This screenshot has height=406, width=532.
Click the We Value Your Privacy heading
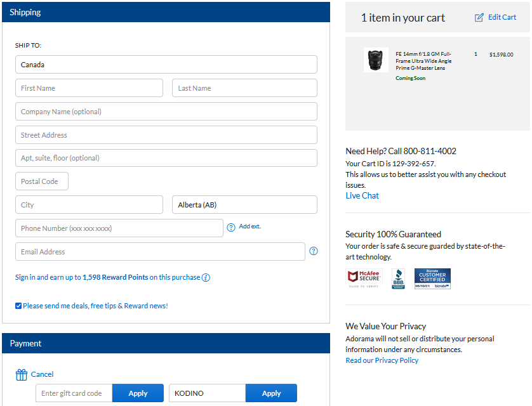click(x=386, y=326)
